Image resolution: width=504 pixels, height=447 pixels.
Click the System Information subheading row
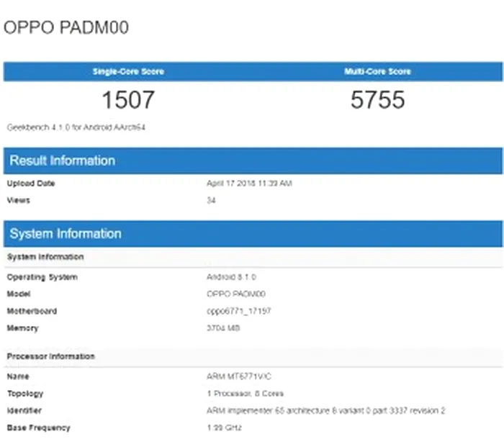click(x=253, y=257)
